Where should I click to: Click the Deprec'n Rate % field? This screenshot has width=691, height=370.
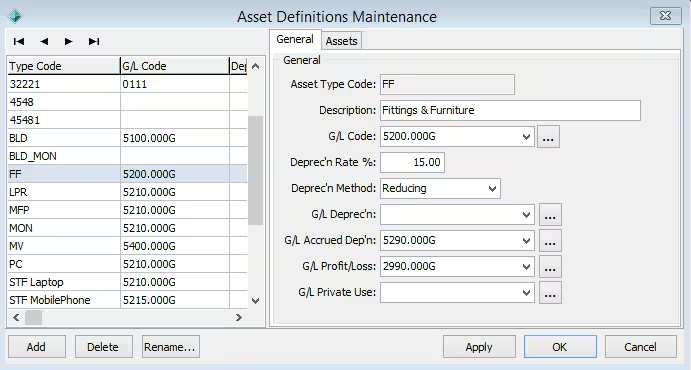click(x=412, y=162)
